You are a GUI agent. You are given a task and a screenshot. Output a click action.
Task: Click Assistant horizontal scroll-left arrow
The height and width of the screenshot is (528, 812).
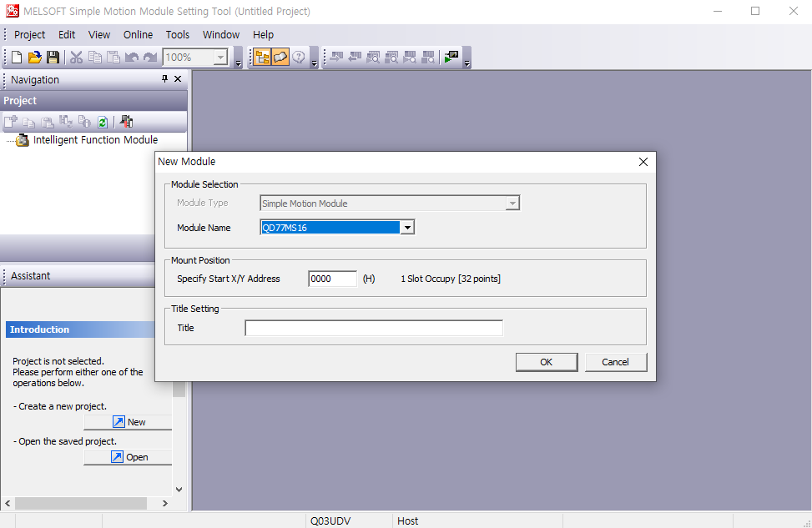tap(8, 503)
